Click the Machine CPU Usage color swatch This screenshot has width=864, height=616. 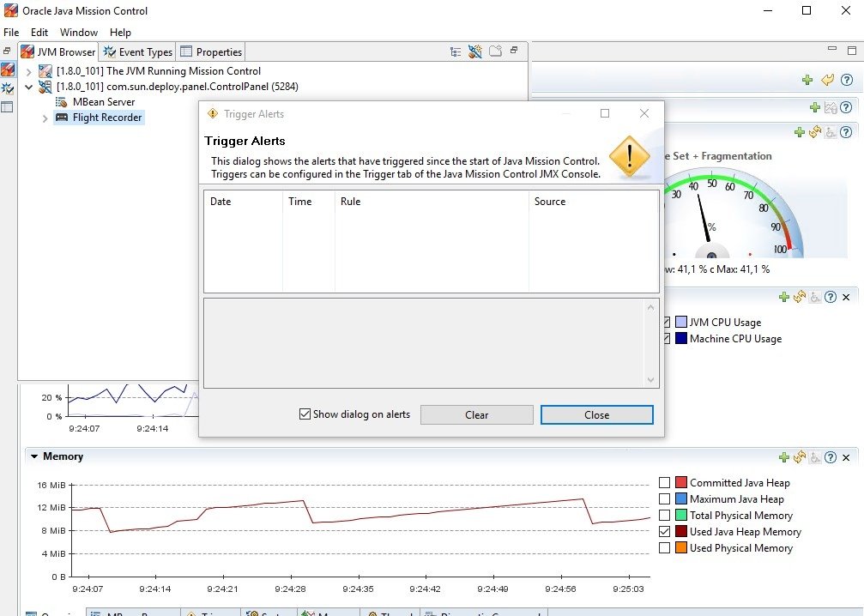[x=681, y=338]
